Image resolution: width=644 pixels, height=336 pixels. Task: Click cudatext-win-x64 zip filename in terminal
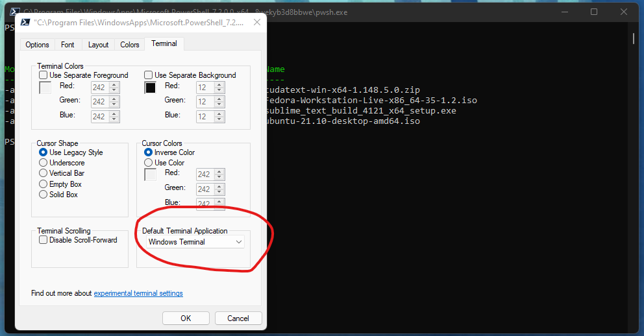tap(343, 90)
